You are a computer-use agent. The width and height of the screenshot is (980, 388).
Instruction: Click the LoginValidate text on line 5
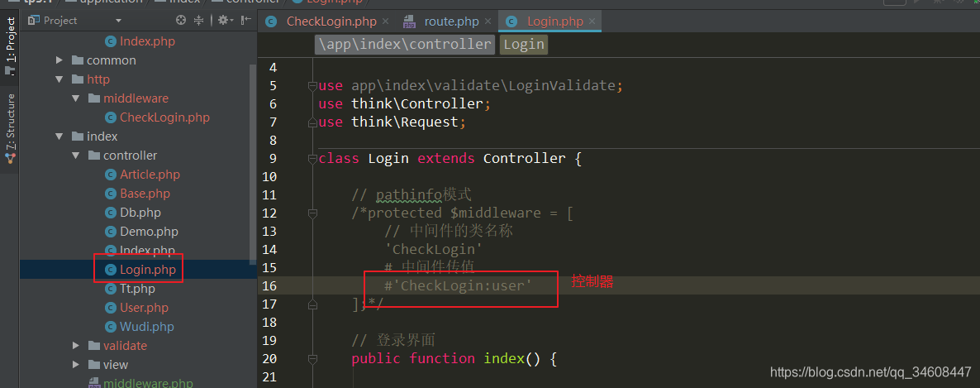562,86
